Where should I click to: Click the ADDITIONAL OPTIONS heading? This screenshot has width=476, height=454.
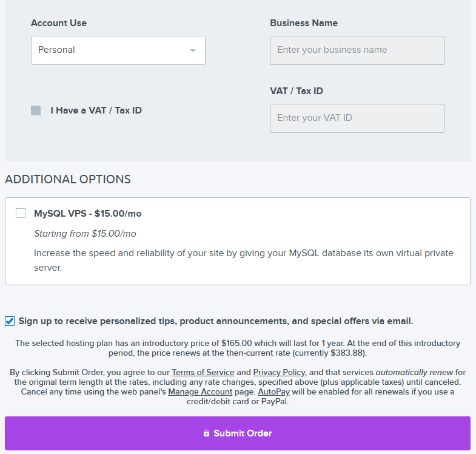tap(68, 179)
